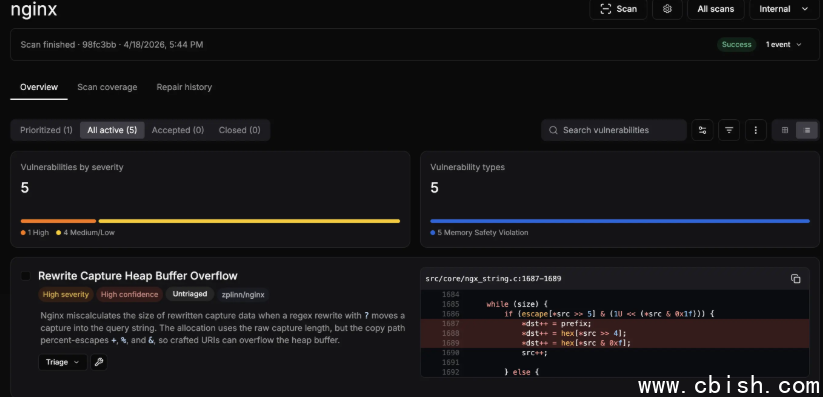Click highlighted code line 1687

coord(615,323)
